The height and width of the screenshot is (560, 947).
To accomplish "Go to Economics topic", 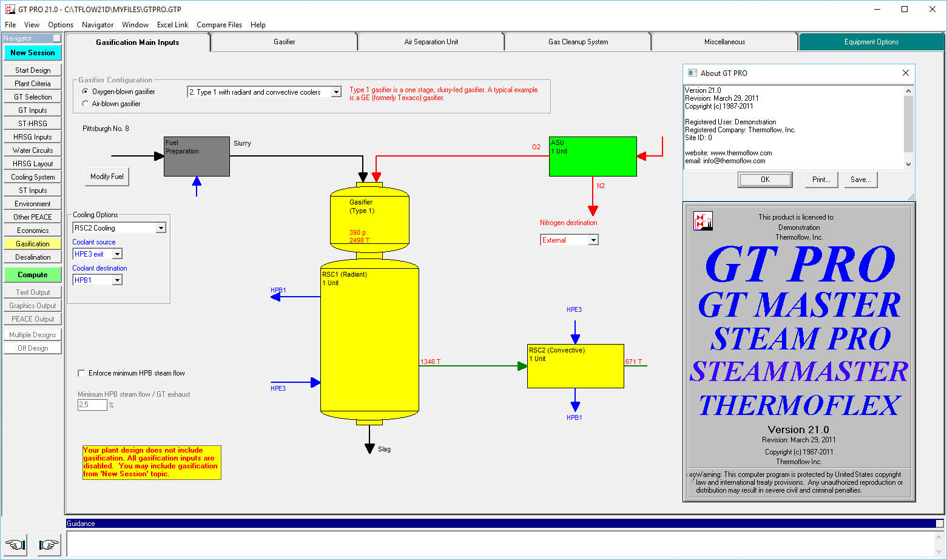I will coord(33,231).
